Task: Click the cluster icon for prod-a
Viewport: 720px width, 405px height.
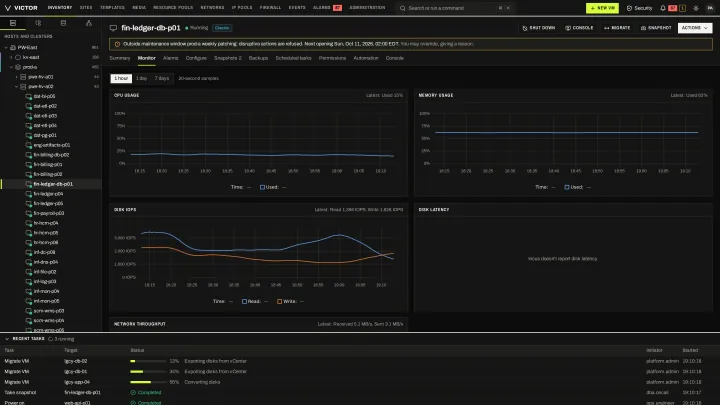Action: [18, 67]
